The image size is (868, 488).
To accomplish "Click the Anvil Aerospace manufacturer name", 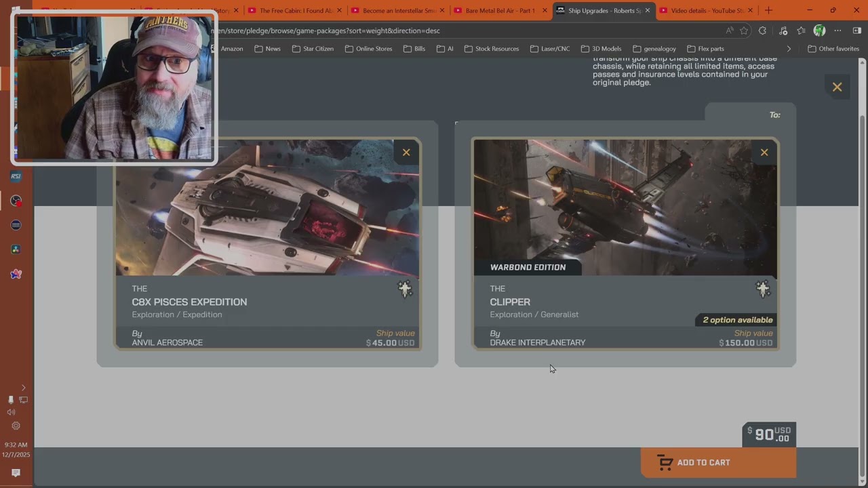I will [167, 343].
